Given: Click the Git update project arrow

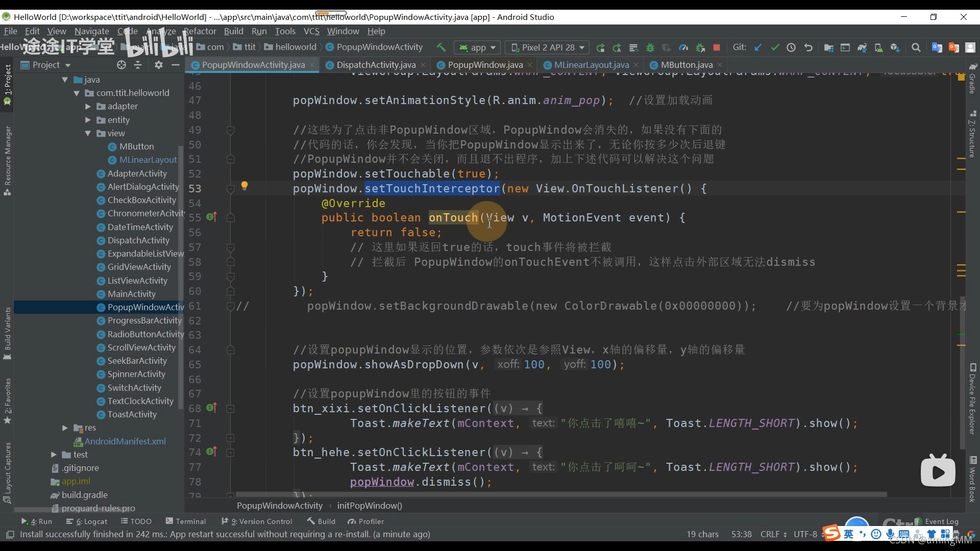Looking at the screenshot, I should click(758, 47).
